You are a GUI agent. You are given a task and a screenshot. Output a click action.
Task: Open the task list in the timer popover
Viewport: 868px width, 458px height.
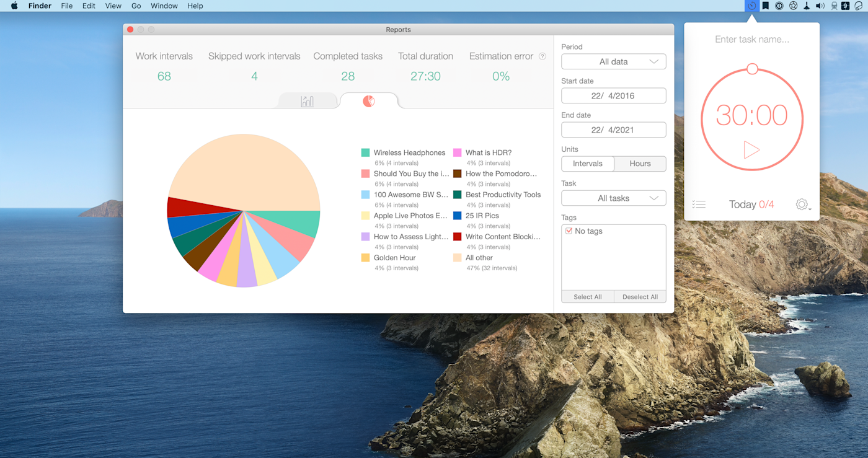699,204
